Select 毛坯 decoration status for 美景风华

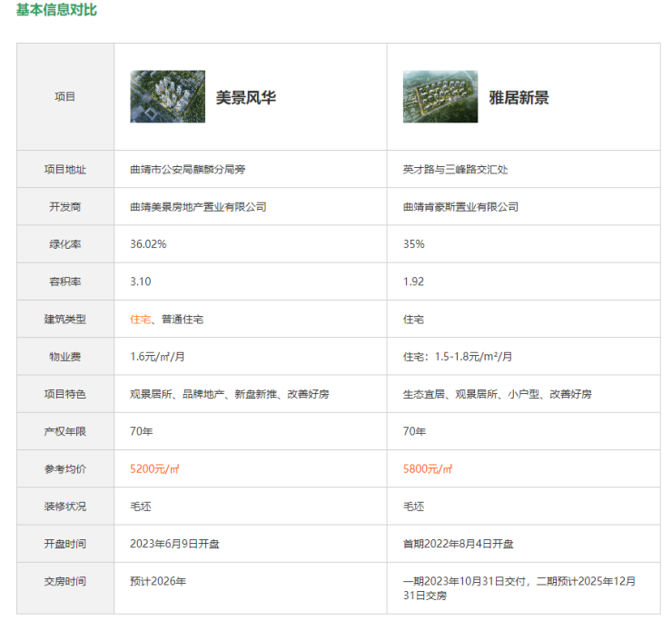141,507
